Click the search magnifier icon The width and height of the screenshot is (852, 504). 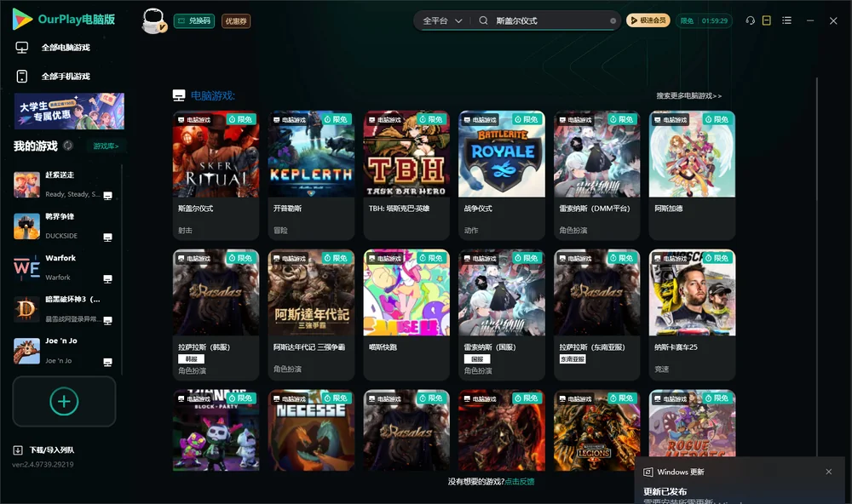click(x=483, y=20)
